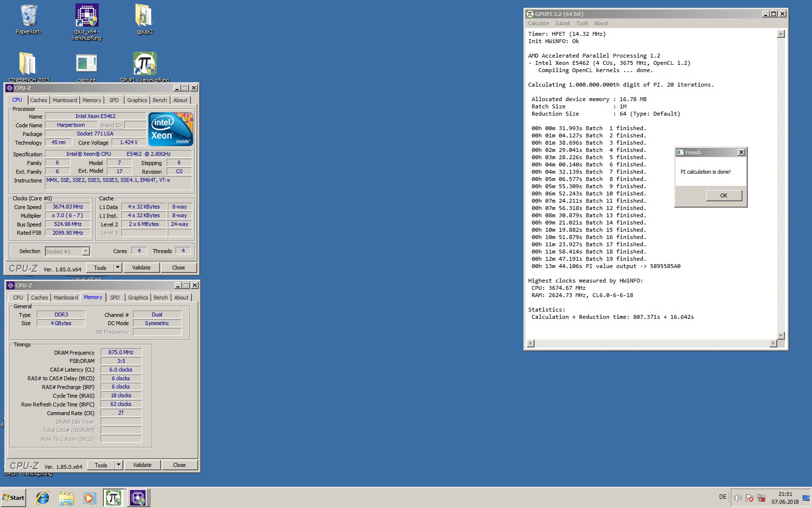Switch to Memory tab in upper CPU-Z
Viewport: 812px width, 508px height.
pyautogui.click(x=92, y=100)
